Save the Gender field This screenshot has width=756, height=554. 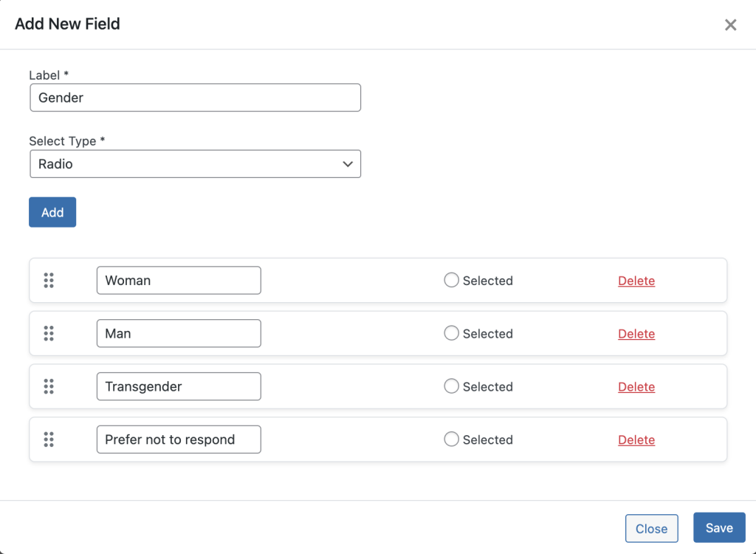[718, 527]
